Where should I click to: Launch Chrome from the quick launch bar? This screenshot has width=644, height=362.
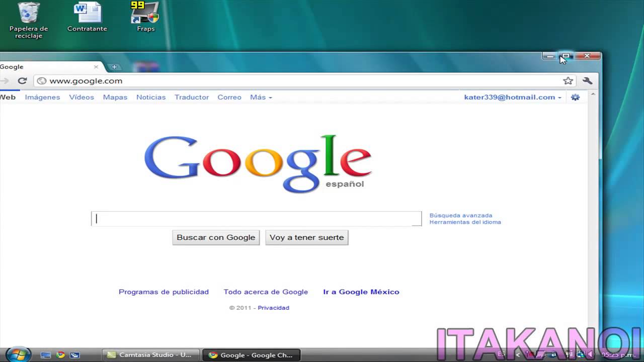[61, 355]
